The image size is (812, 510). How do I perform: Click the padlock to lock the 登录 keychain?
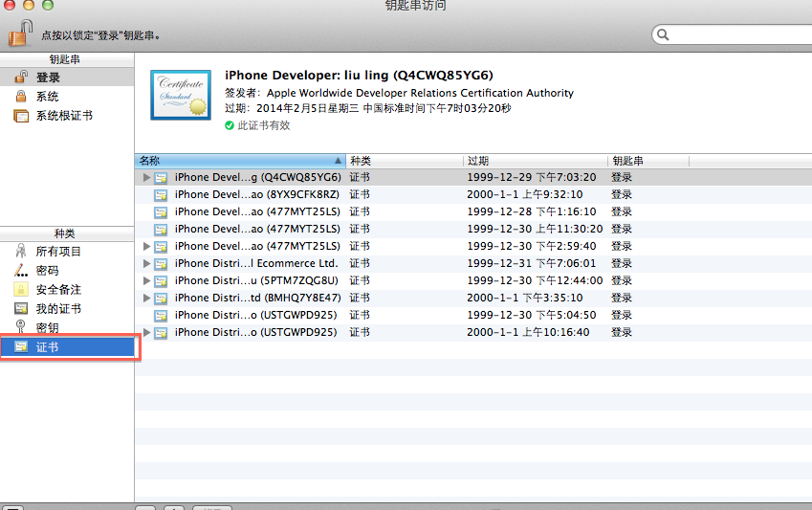tap(21, 33)
